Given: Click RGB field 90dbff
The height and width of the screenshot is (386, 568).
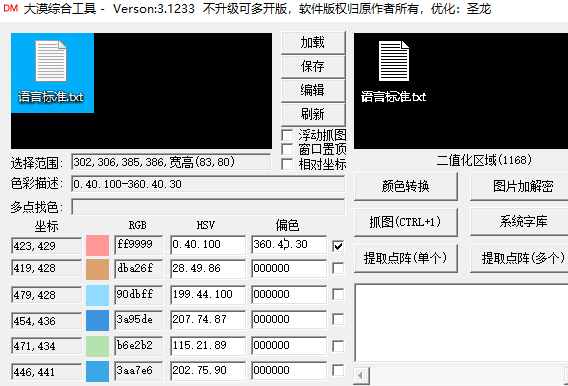Looking at the screenshot, I should pos(139,294).
